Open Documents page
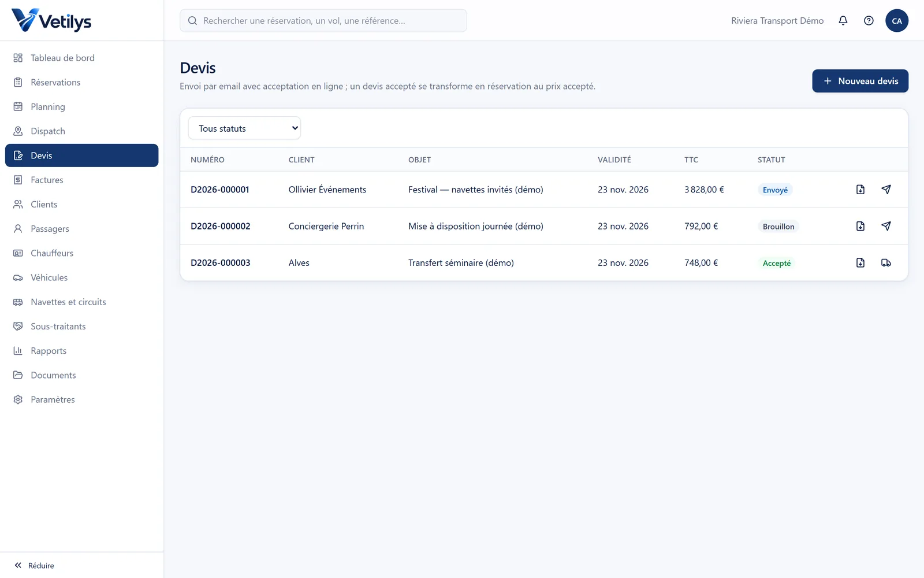 click(81, 375)
